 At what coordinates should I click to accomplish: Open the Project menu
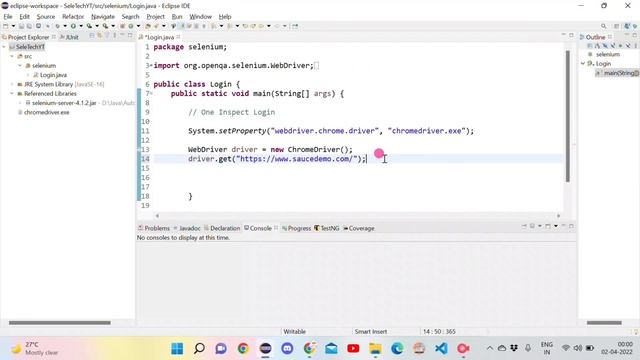(156, 17)
